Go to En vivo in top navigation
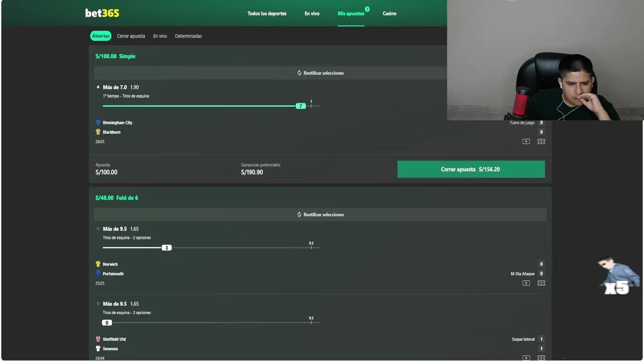644x362 pixels. [312, 14]
